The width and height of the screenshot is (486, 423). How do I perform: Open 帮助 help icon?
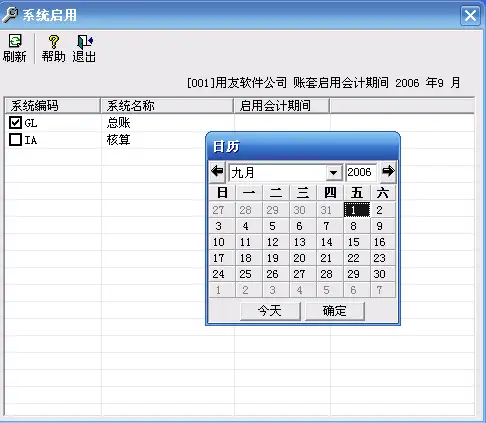click(x=53, y=42)
